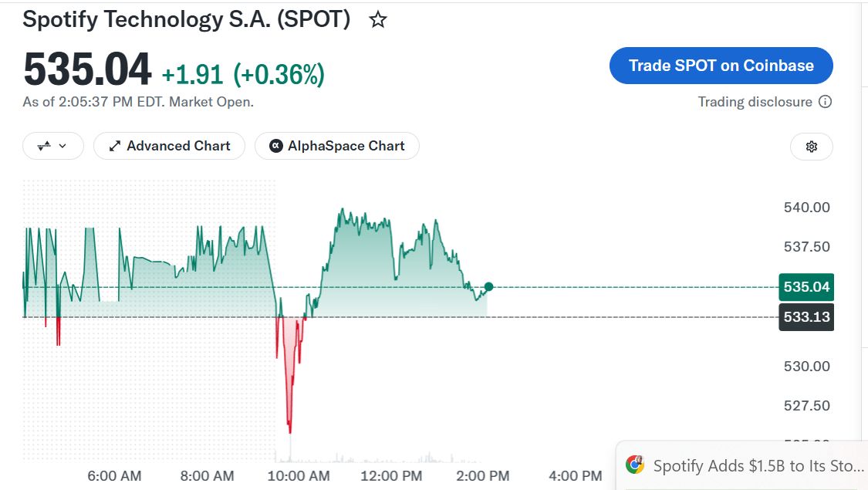
Task: Click the Trading disclosure info icon
Action: click(x=825, y=102)
